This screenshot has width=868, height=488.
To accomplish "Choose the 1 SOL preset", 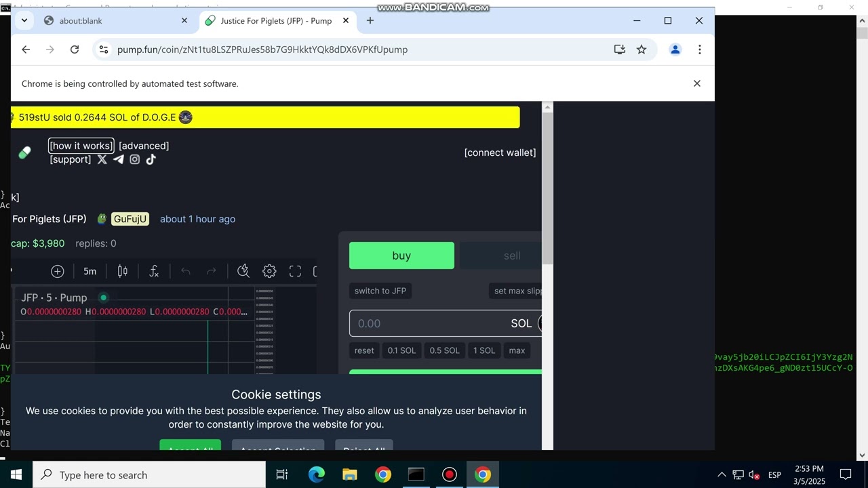I will 484,350.
